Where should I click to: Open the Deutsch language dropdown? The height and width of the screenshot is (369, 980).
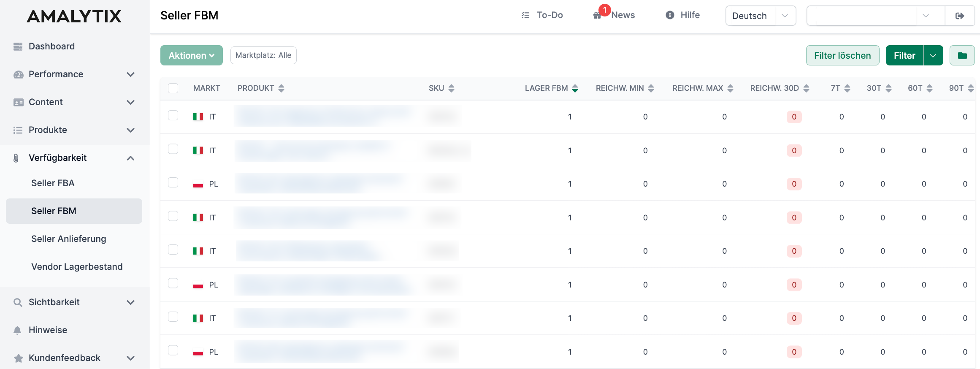(x=761, y=16)
